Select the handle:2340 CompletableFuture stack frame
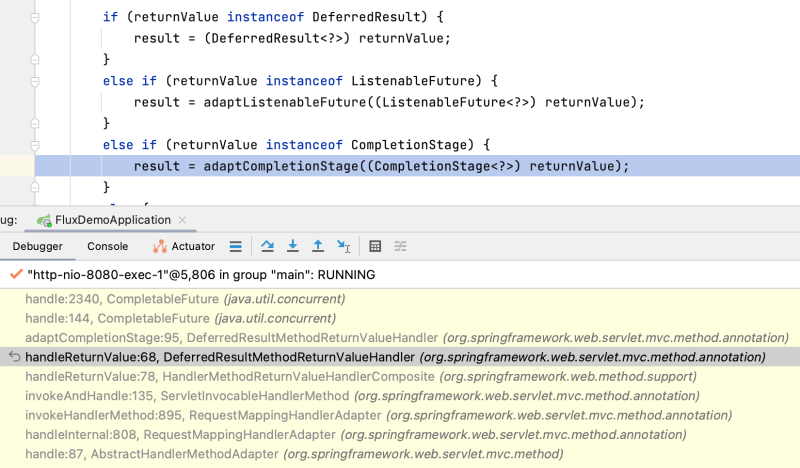Screen dimensions: 800x468 (185, 299)
